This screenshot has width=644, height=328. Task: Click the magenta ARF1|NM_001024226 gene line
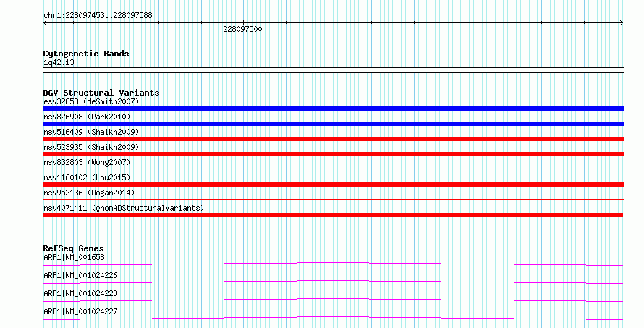coord(333,282)
